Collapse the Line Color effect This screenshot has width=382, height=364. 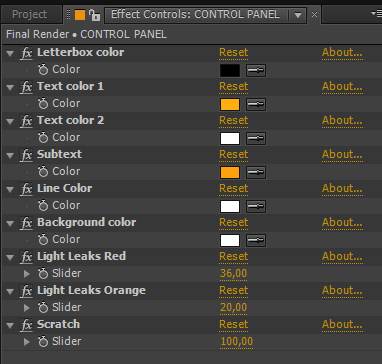pyautogui.click(x=10, y=190)
